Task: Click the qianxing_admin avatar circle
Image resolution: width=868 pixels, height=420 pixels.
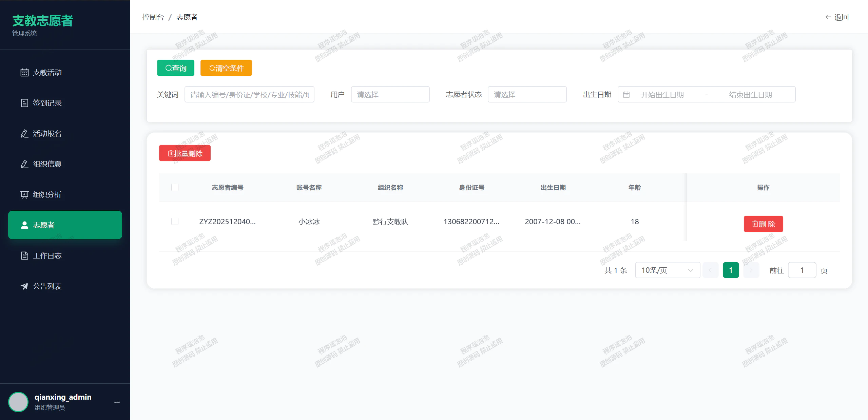Action: point(18,402)
